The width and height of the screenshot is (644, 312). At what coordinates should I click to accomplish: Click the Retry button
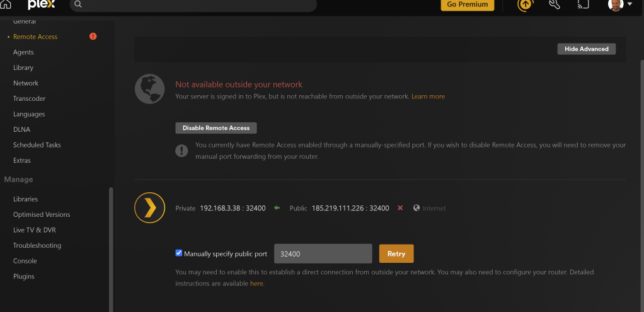(396, 253)
